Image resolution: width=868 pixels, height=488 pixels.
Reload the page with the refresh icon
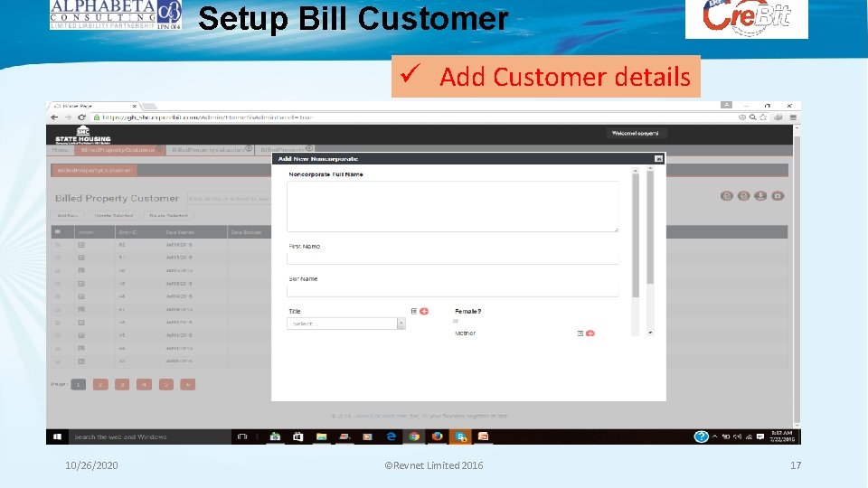click(x=81, y=117)
